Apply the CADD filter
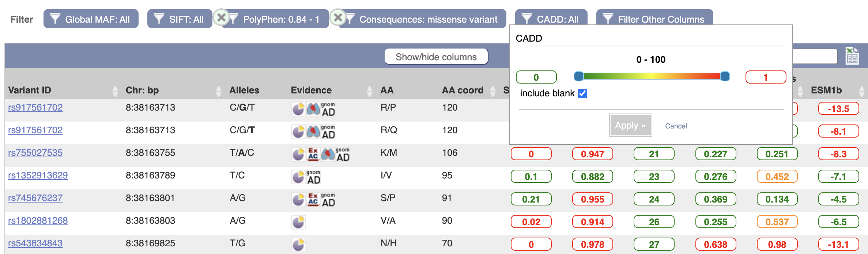The width and height of the screenshot is (868, 254). [630, 125]
